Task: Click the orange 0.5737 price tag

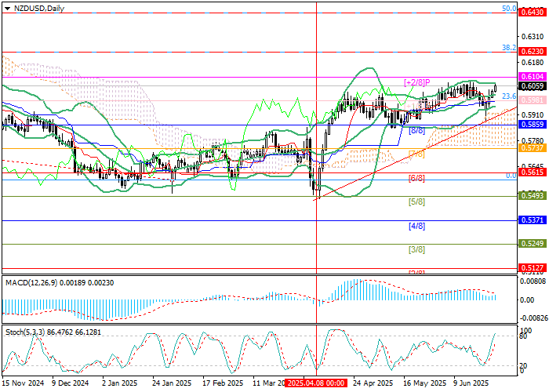Action: pyautogui.click(x=532, y=147)
